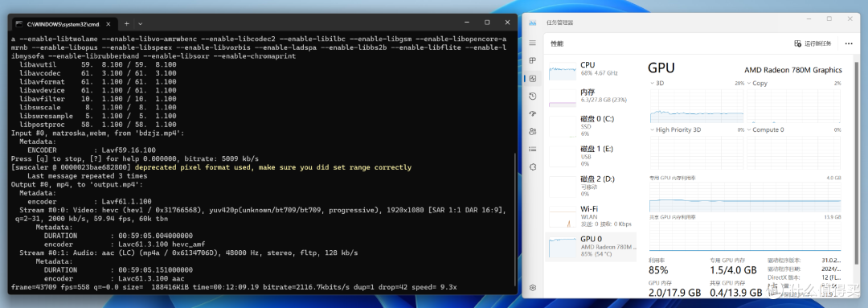Click the 性能 page header

(557, 43)
